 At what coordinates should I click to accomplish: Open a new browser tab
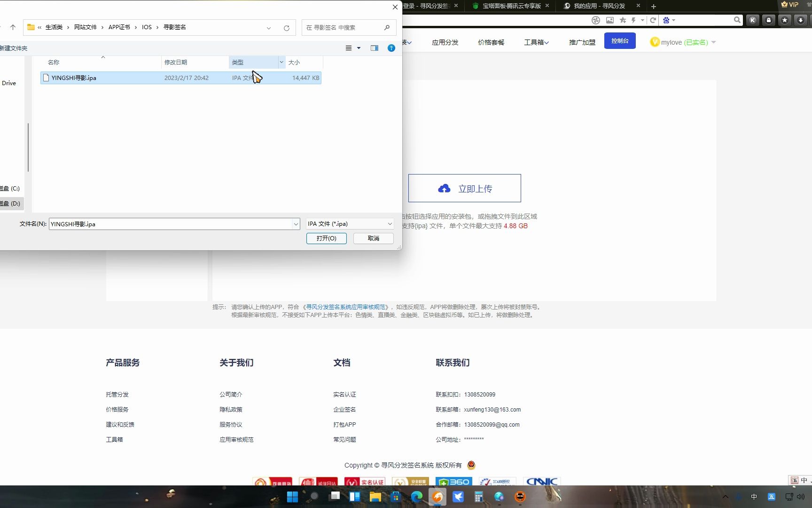click(x=654, y=7)
